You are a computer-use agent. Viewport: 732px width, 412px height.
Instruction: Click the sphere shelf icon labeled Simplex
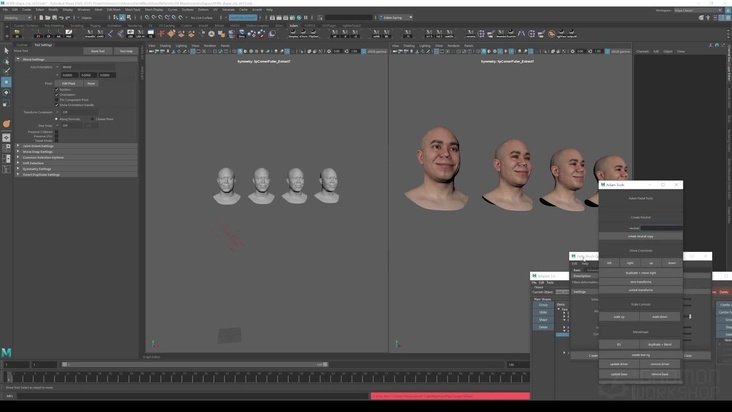(293, 34)
